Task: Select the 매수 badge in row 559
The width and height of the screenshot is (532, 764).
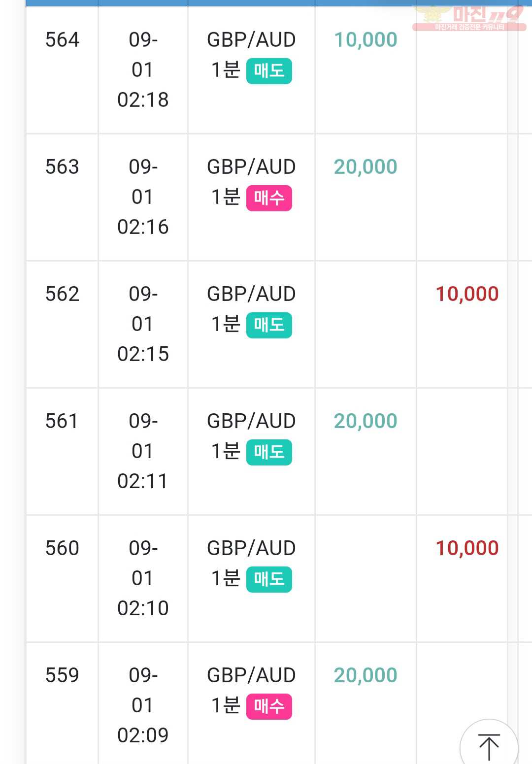Action: click(269, 706)
